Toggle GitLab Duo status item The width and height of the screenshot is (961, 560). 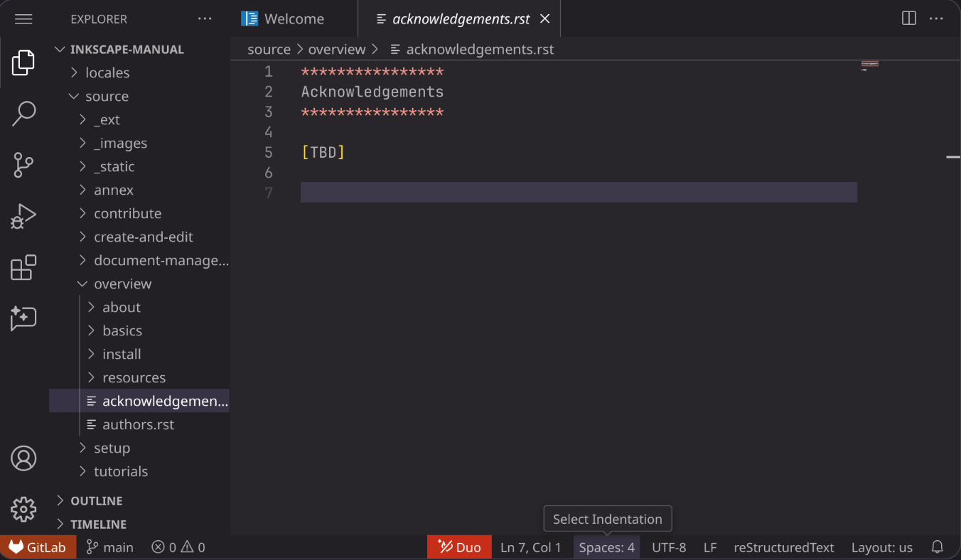[459, 547]
